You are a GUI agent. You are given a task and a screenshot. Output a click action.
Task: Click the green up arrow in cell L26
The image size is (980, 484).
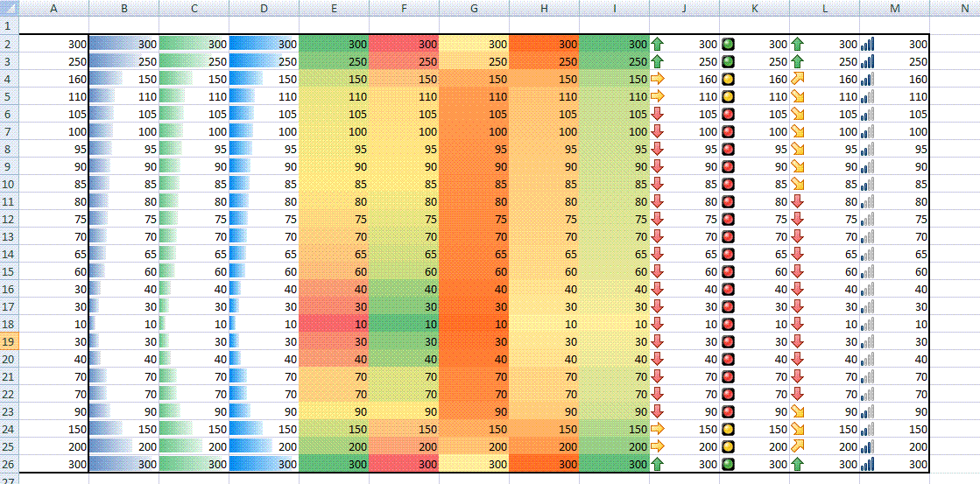click(x=797, y=464)
